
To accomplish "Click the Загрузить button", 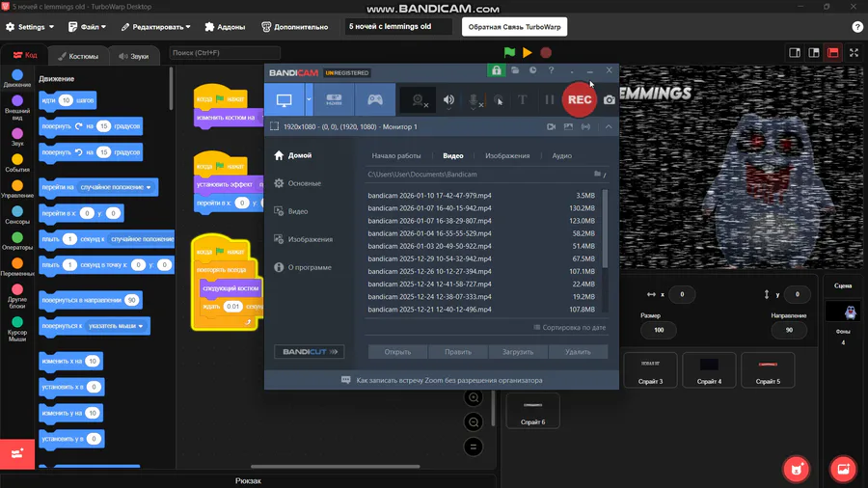I will pyautogui.click(x=518, y=352).
